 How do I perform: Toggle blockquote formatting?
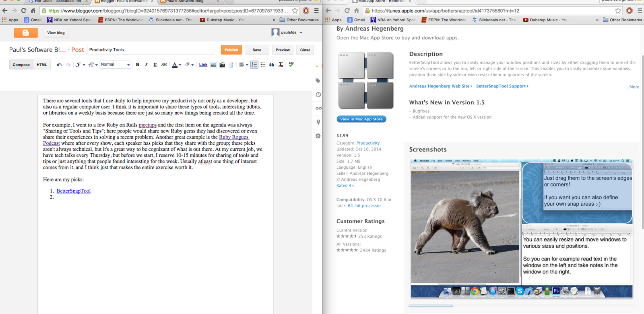point(272,64)
